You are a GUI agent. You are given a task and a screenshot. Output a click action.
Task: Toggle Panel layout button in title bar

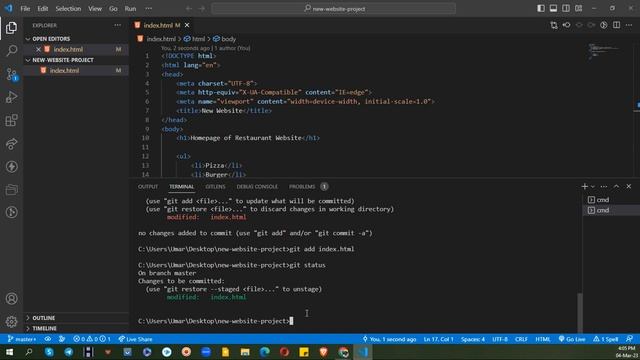click(553, 9)
